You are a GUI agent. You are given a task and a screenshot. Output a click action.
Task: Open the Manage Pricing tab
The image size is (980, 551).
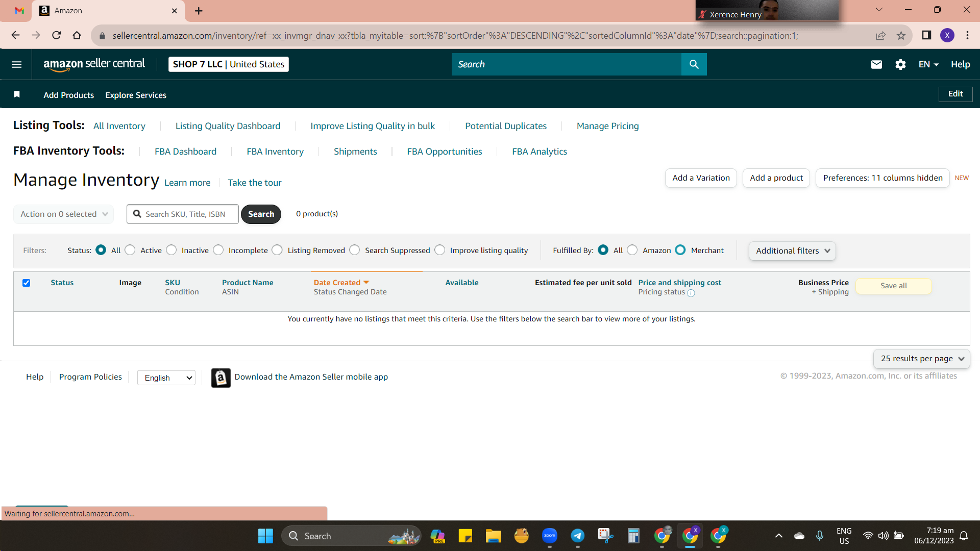coord(607,126)
